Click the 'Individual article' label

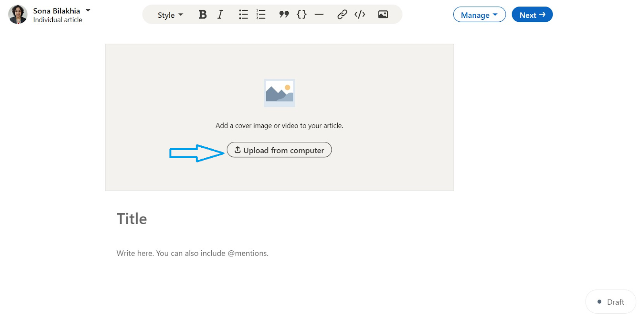coord(58,20)
